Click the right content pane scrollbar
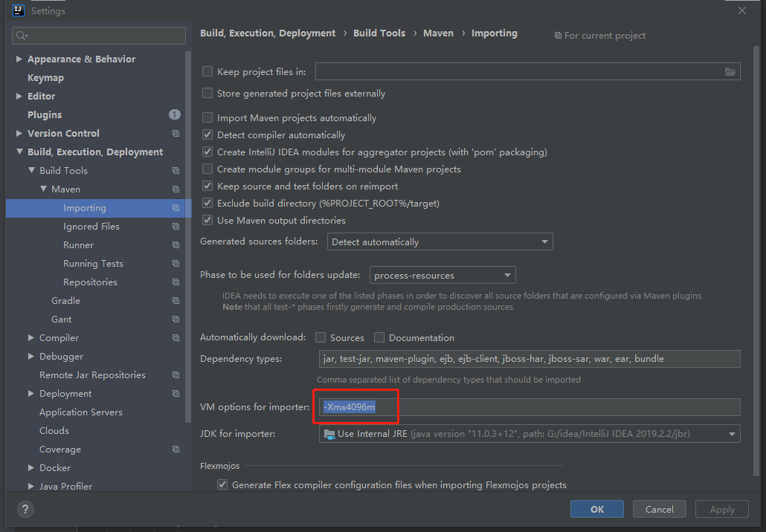Image resolution: width=766 pixels, height=532 pixels. [x=756, y=261]
